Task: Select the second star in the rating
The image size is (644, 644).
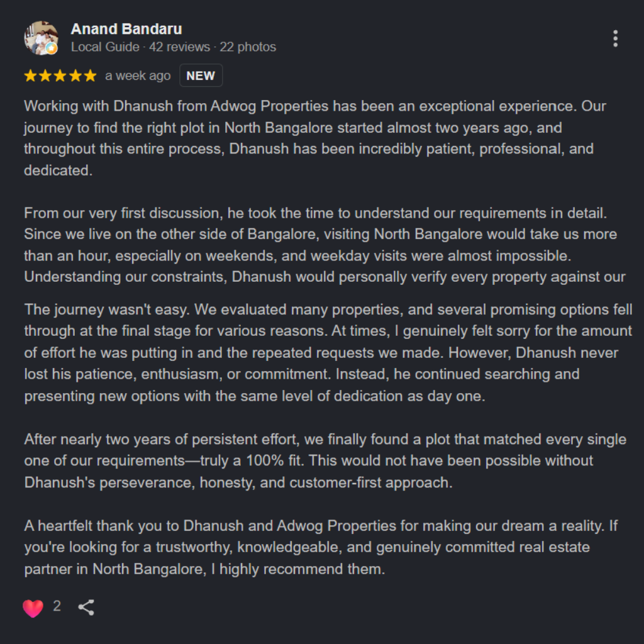Action: pyautogui.click(x=45, y=75)
